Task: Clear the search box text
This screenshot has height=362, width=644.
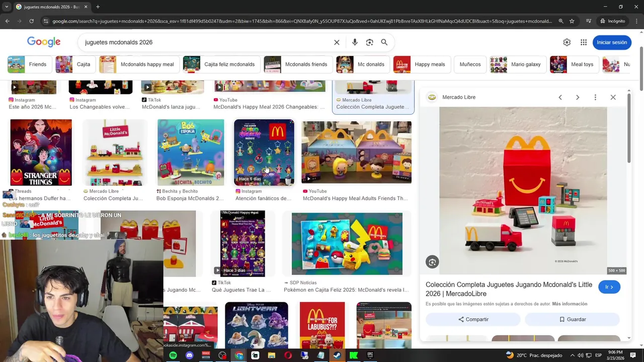Action: pyautogui.click(x=337, y=42)
